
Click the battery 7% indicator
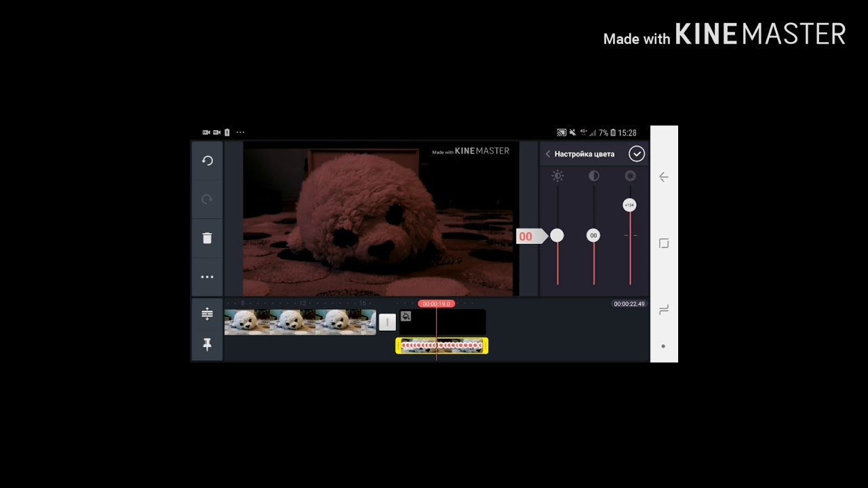[x=607, y=133]
